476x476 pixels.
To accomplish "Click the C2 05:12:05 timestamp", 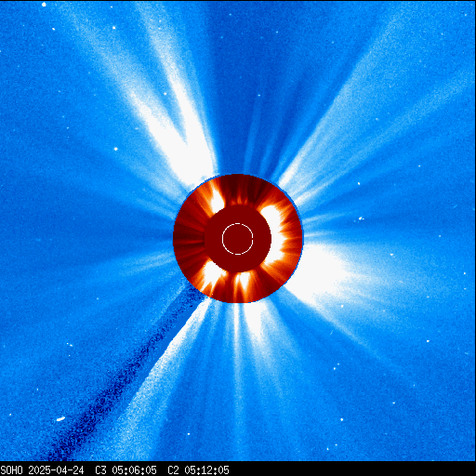I will click(198, 470).
